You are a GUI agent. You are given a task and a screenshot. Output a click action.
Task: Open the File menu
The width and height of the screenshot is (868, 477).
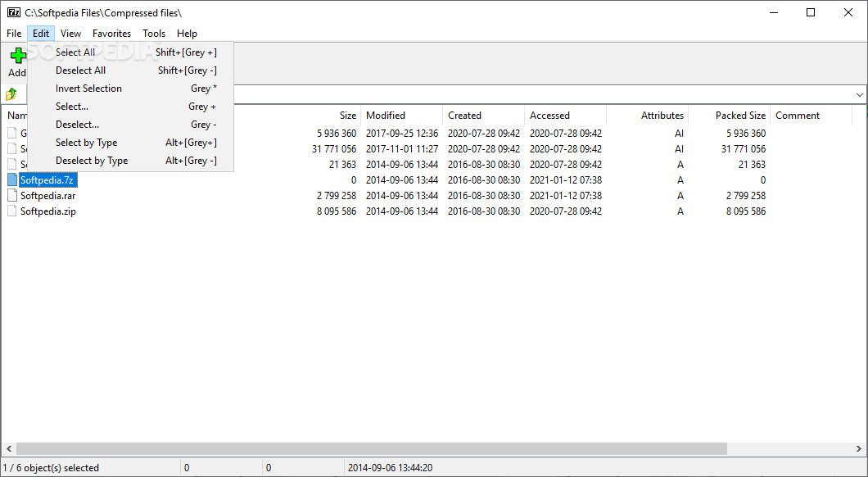click(14, 34)
